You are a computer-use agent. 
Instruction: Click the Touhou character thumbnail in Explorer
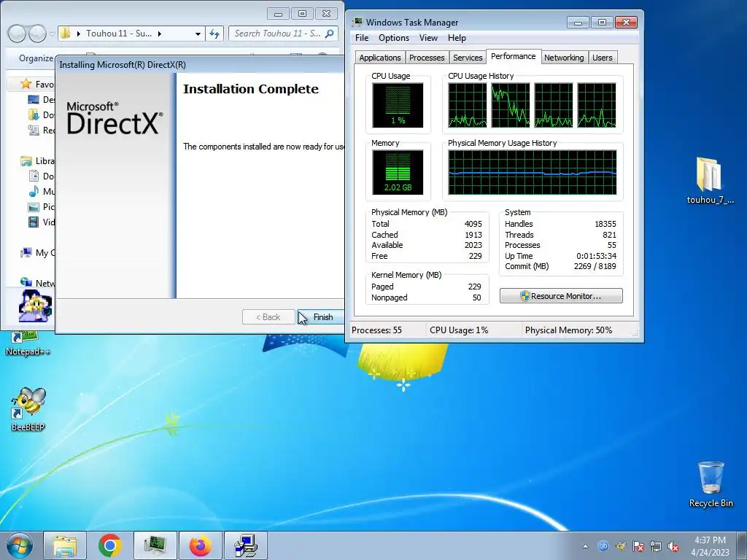tap(35, 306)
